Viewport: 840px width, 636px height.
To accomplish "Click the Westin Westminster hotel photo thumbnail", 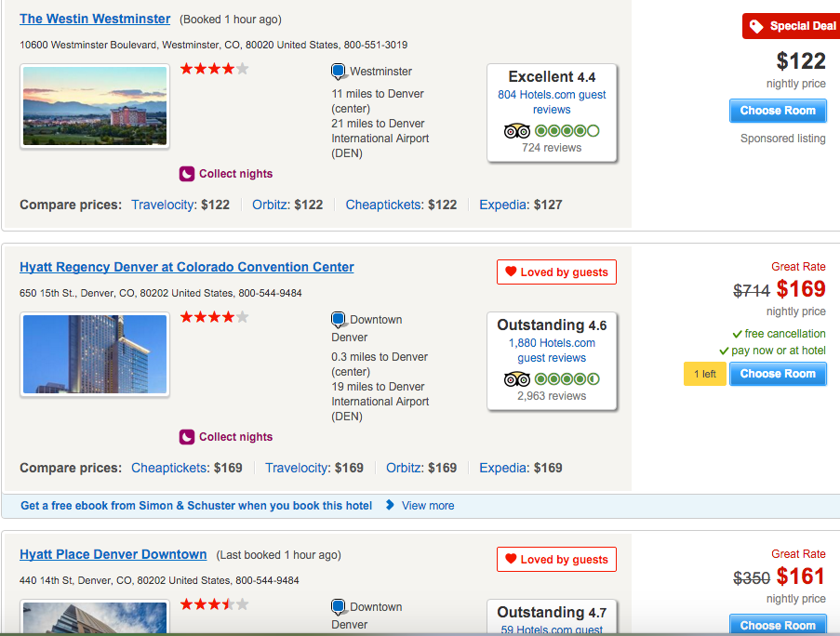I will [x=95, y=105].
